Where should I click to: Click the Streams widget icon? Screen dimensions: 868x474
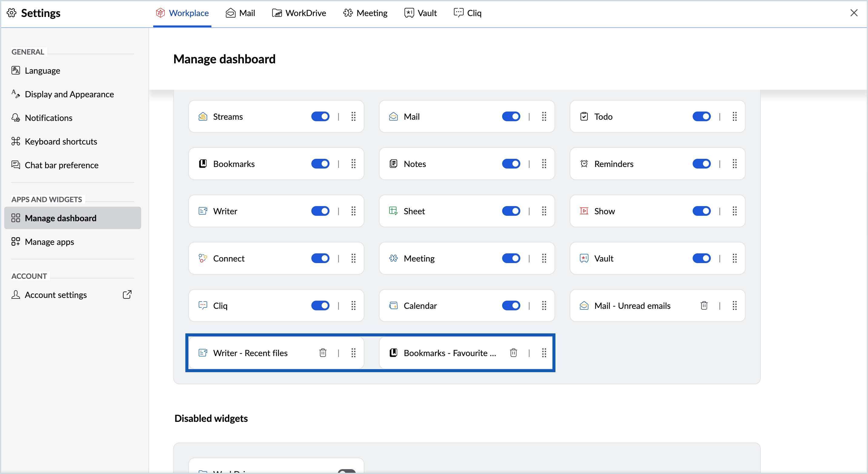pyautogui.click(x=203, y=117)
